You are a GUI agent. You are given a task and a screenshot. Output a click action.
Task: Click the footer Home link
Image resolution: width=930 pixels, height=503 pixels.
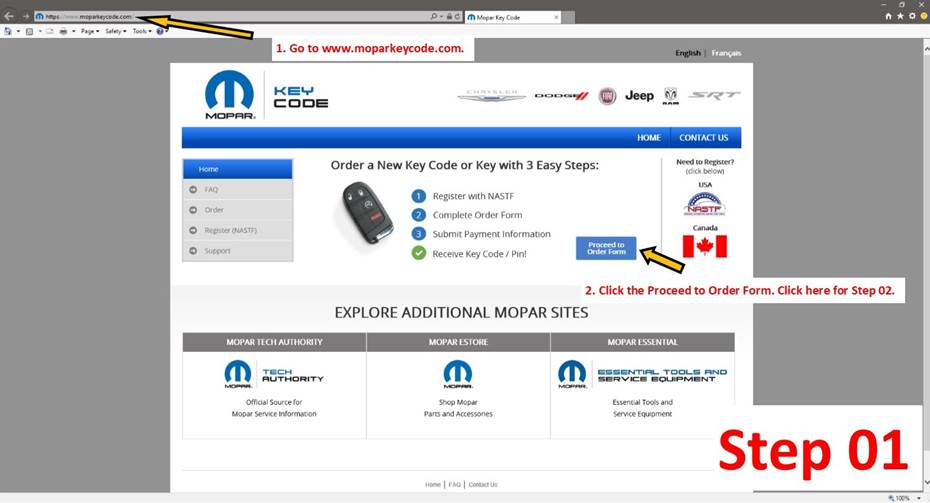[432, 485]
